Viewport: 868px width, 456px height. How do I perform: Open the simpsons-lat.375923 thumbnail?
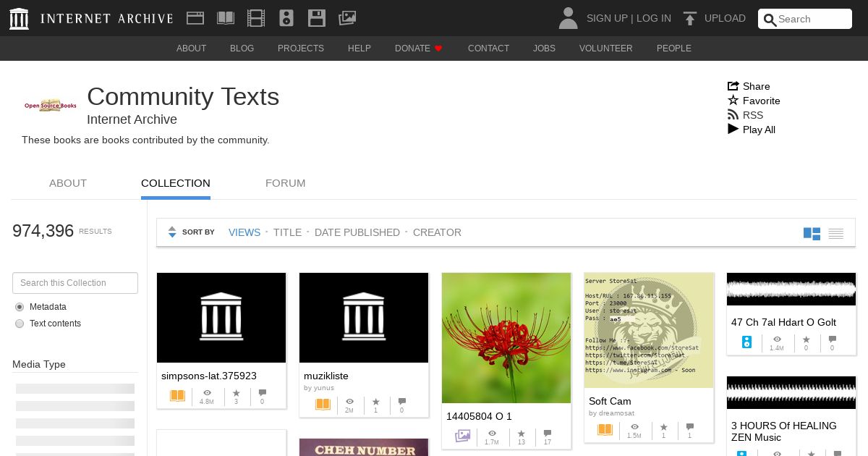(x=221, y=318)
